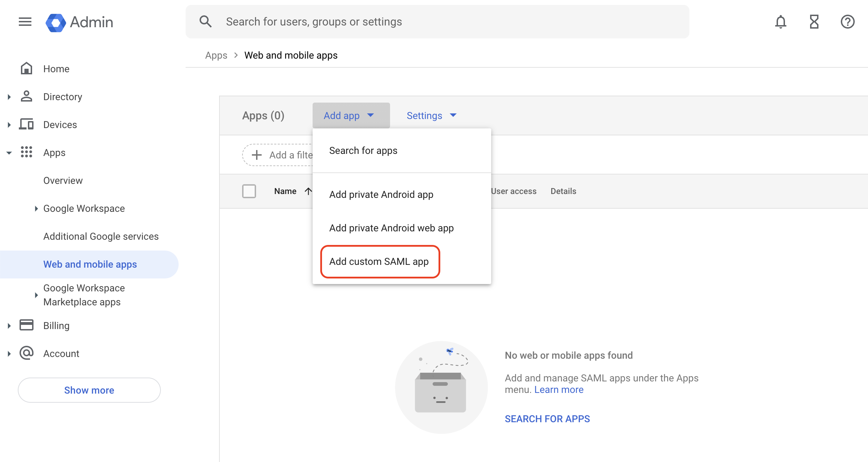This screenshot has width=868, height=462.
Task: Open notifications via the bell icon
Action: pyautogui.click(x=781, y=22)
